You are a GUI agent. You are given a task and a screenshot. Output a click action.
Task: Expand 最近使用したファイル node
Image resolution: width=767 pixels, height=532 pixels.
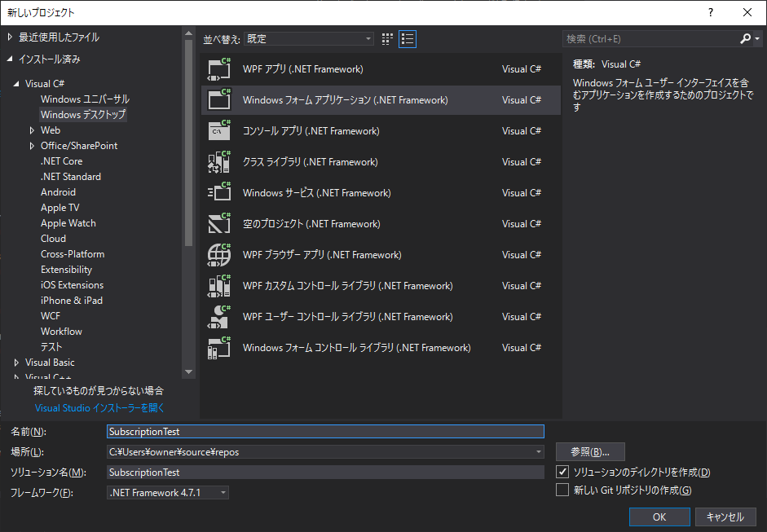tap(10, 37)
